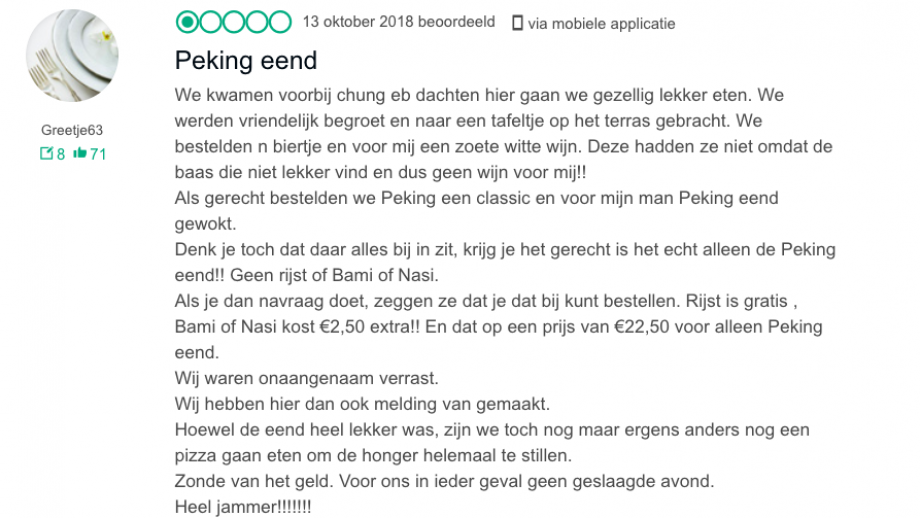920x518 pixels.
Task: Click the third rating bubble
Action: (x=234, y=22)
